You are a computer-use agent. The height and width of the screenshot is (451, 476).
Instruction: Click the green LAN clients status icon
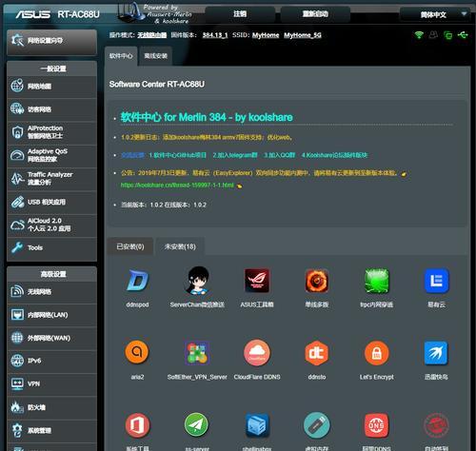[x=448, y=35]
